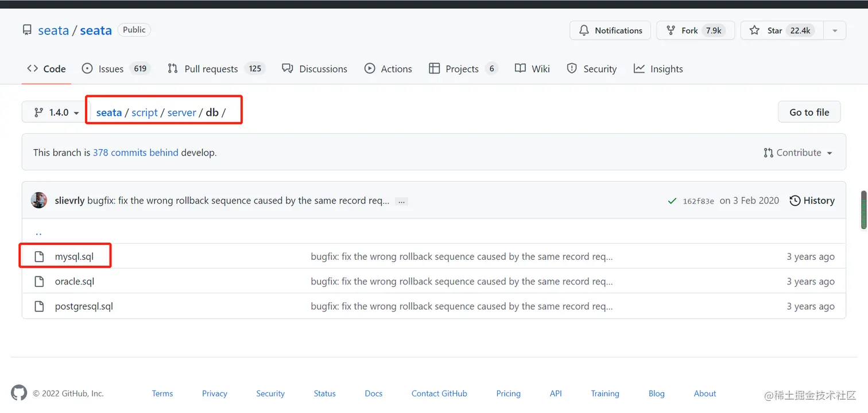Open the 1.4.0 branch selector dropdown

click(x=56, y=112)
